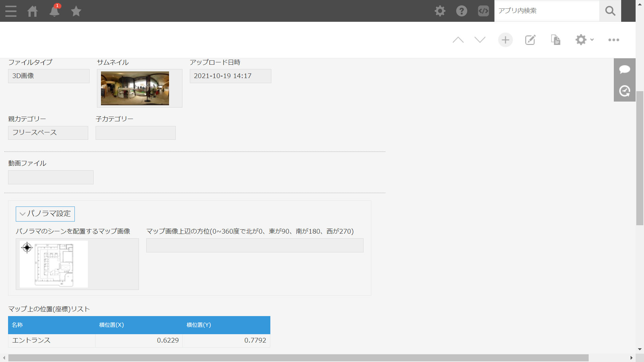The width and height of the screenshot is (644, 362).
Task: Show the change history icon
Action: click(x=625, y=91)
